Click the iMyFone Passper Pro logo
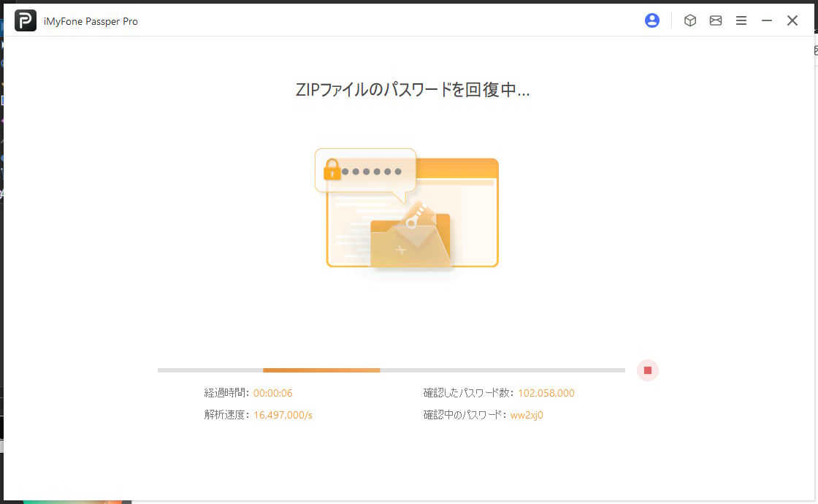The image size is (818, 504). tap(26, 21)
